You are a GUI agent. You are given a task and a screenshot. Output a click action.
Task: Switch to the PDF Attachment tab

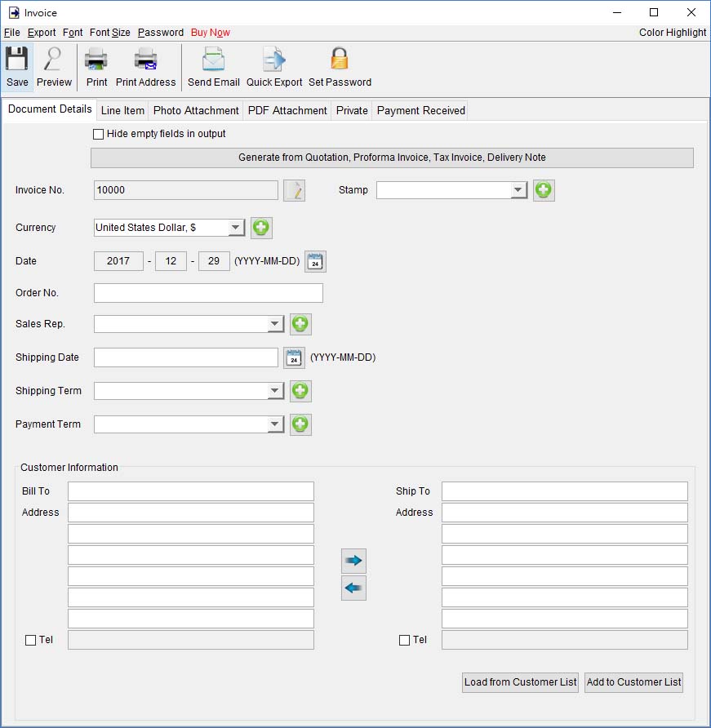pos(287,111)
